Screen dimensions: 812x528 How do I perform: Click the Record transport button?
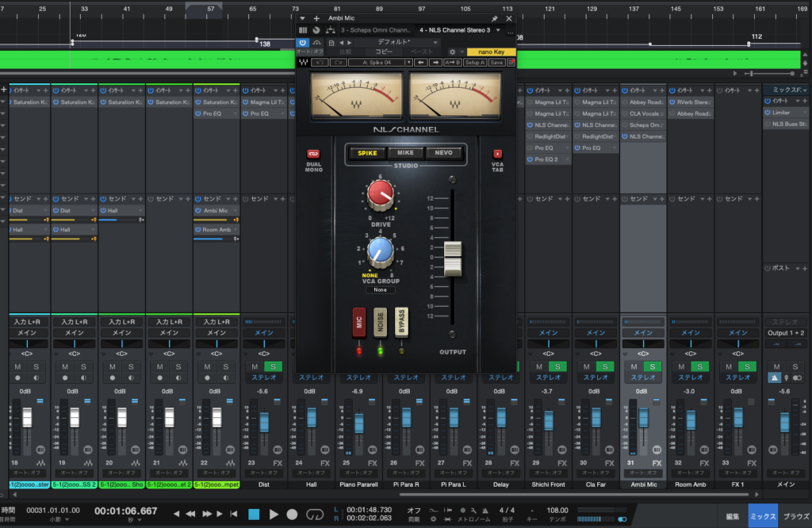[x=292, y=514]
